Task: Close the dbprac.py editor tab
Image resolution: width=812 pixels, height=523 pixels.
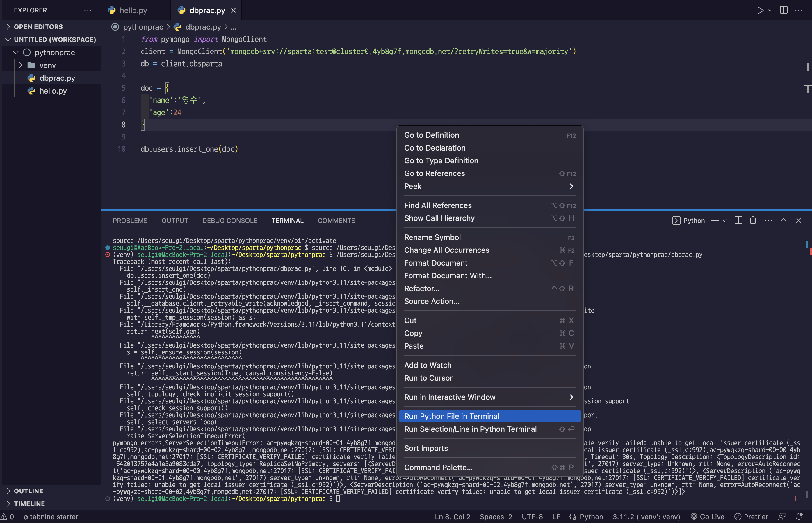Action: (234, 10)
